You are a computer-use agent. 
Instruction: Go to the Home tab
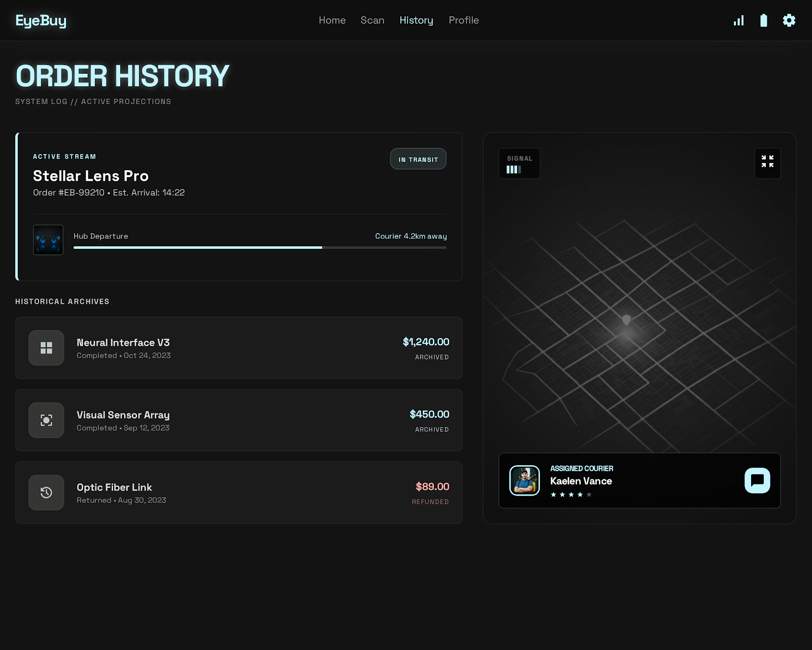tap(332, 20)
